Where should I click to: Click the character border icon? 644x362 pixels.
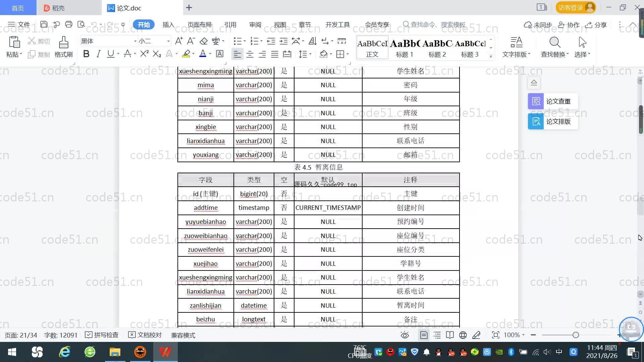220,54
